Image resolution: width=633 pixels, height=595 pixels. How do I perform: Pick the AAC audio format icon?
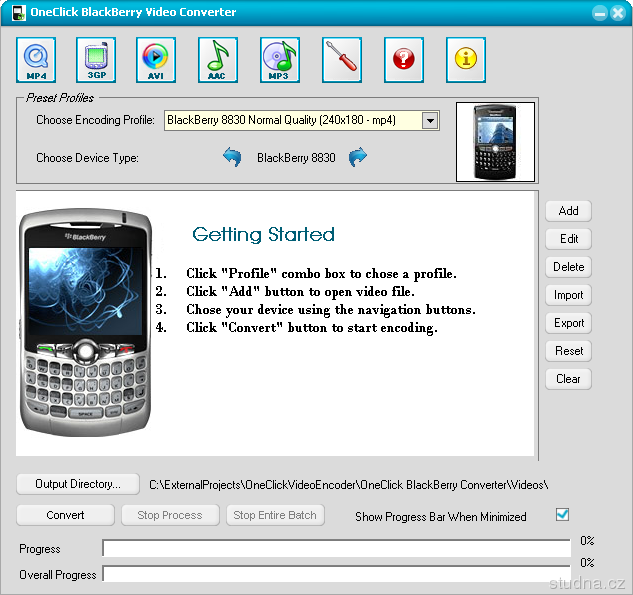click(x=218, y=60)
